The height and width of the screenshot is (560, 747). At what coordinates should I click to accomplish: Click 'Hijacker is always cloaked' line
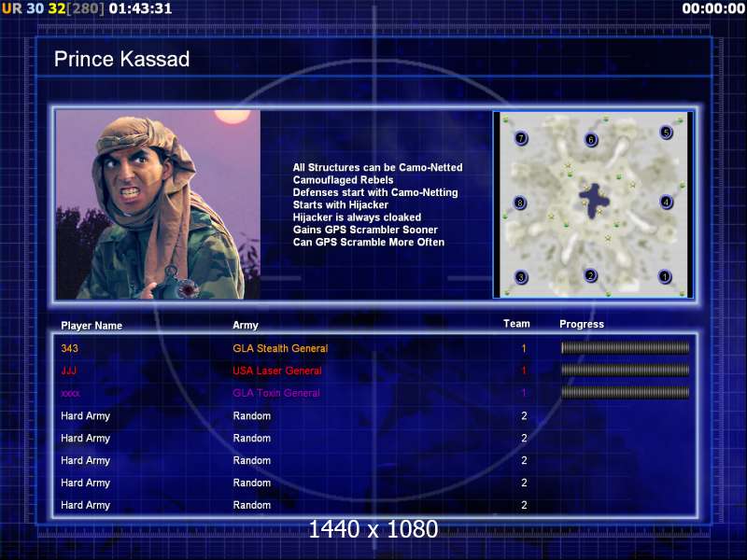357,217
